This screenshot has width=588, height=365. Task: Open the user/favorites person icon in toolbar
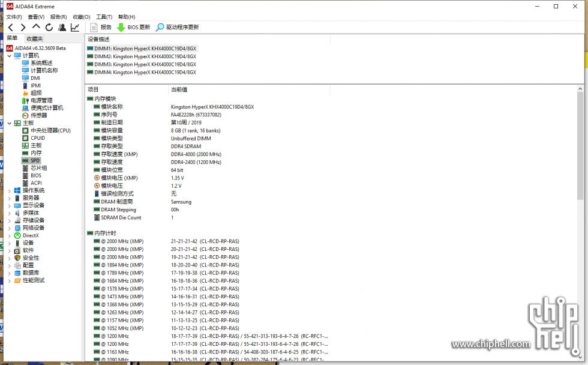62,28
